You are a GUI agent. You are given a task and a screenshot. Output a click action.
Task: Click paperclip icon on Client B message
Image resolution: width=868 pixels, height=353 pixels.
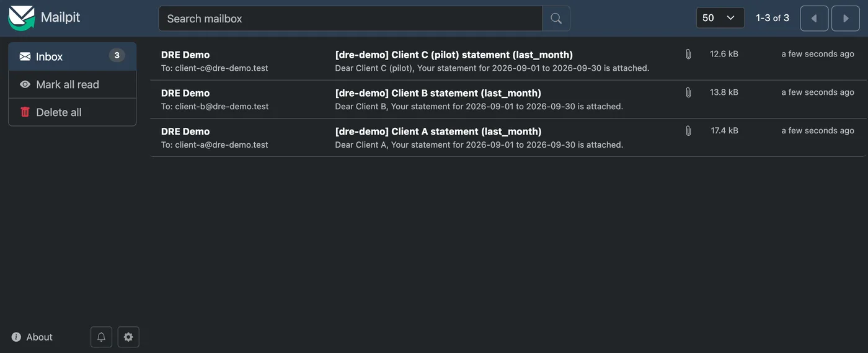coord(688,92)
